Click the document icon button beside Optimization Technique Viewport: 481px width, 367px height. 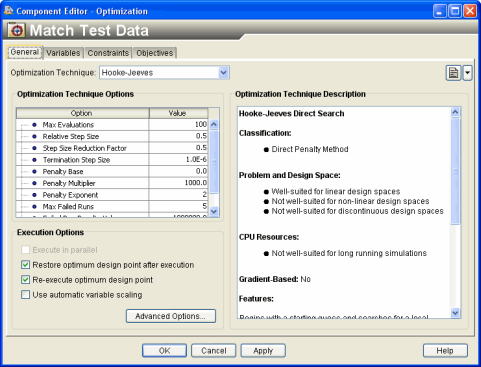coord(453,73)
